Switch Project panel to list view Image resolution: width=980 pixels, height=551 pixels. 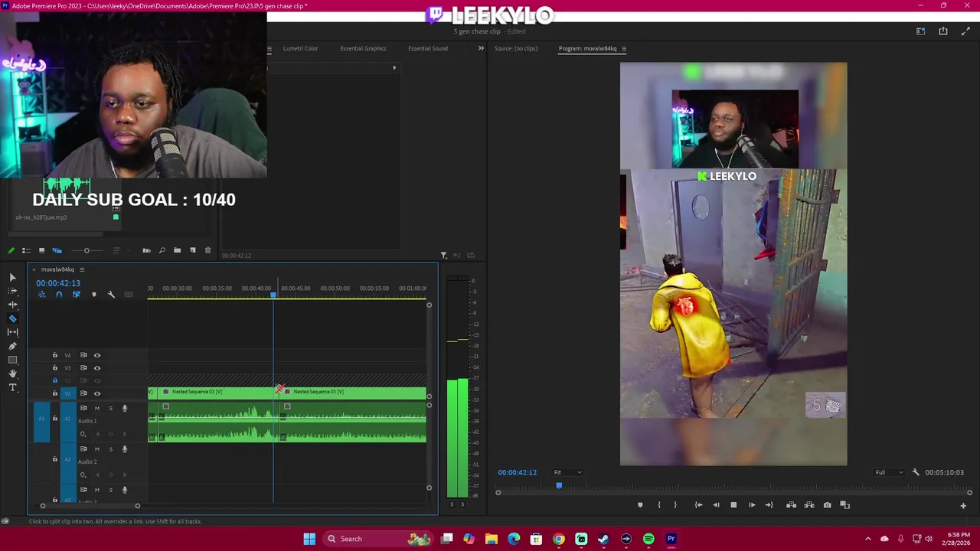point(26,250)
